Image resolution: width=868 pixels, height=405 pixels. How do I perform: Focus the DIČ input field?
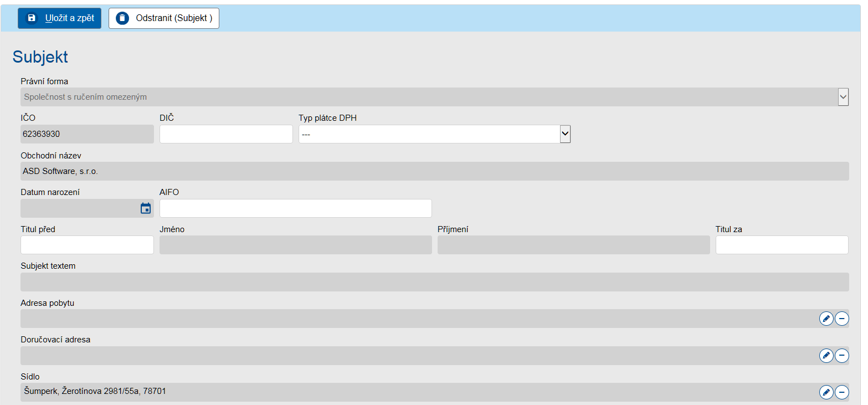coord(226,134)
